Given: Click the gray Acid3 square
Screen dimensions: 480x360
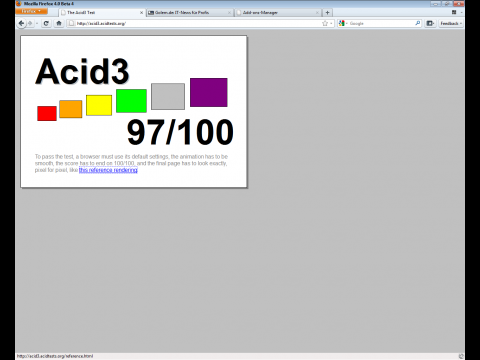Looking at the screenshot, I should click(x=168, y=96).
